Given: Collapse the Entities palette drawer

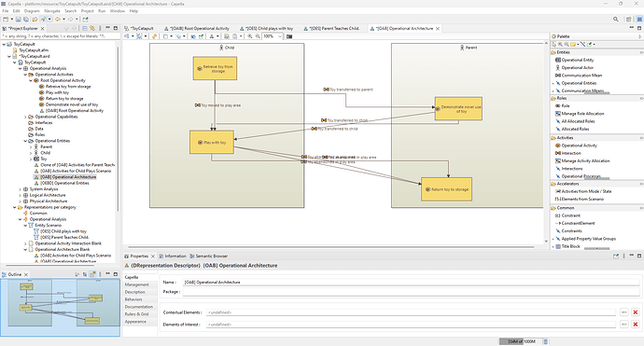Looking at the screenshot, I should coord(596,52).
